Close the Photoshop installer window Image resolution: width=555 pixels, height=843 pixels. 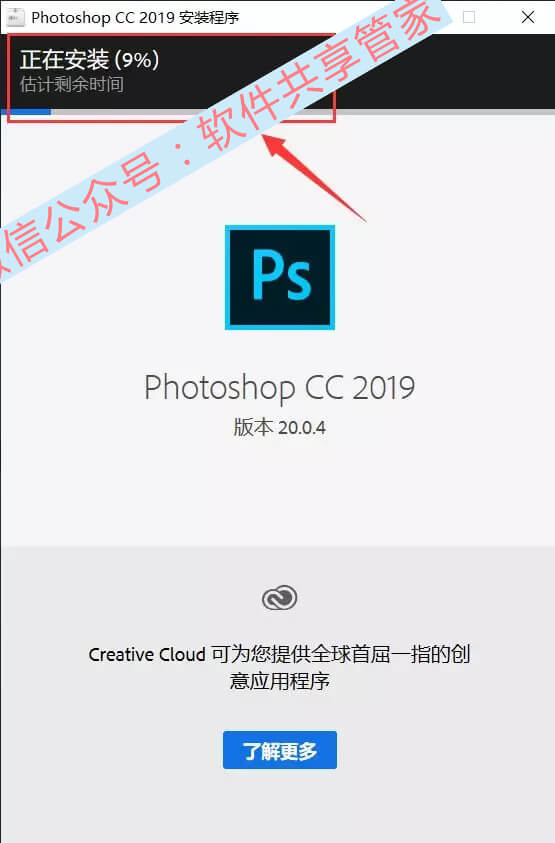pyautogui.click(x=528, y=17)
